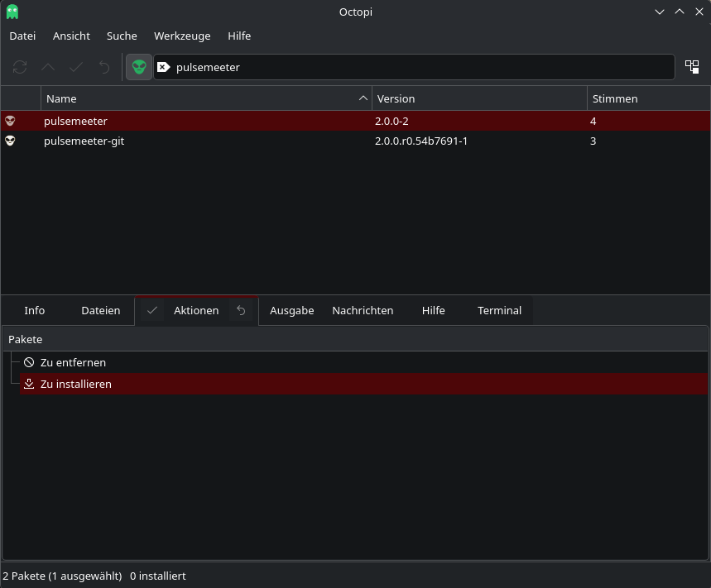The width and height of the screenshot is (711, 588).
Task: Switch to the Nachrichten tab
Action: tap(363, 310)
